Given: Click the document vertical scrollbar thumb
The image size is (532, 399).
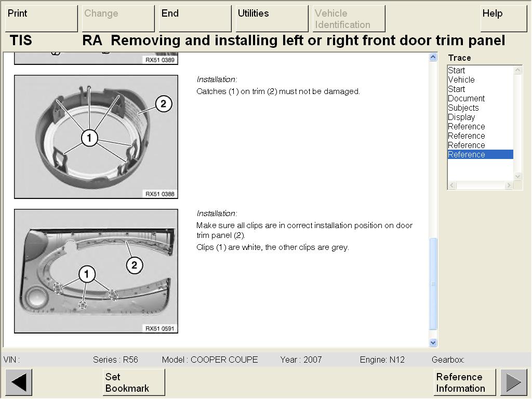Looking at the screenshot, I should coord(433,283).
